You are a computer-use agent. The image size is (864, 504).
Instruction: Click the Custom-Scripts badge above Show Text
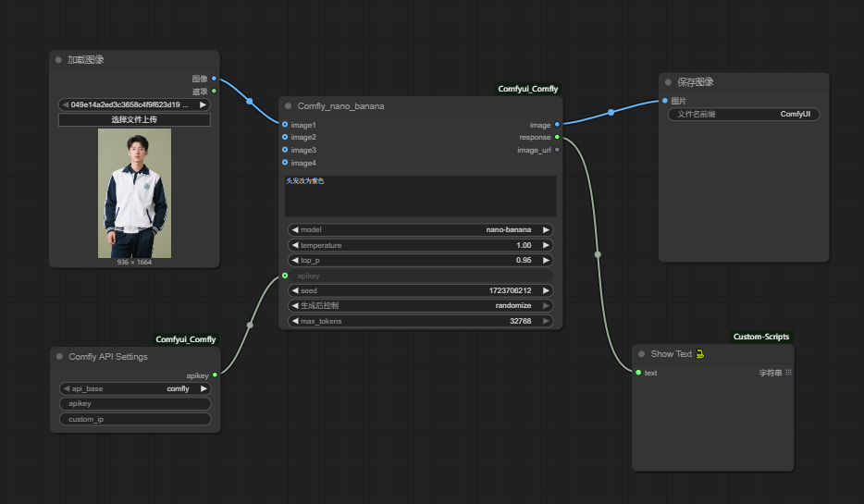760,337
